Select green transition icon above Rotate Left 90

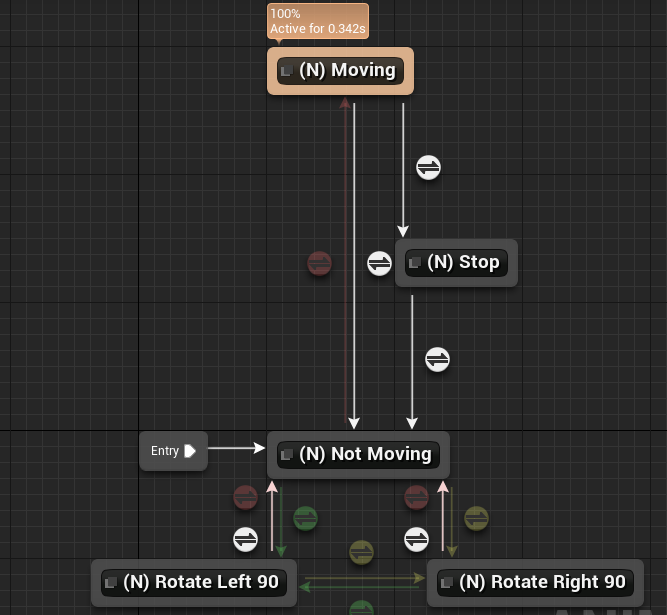pos(305,518)
